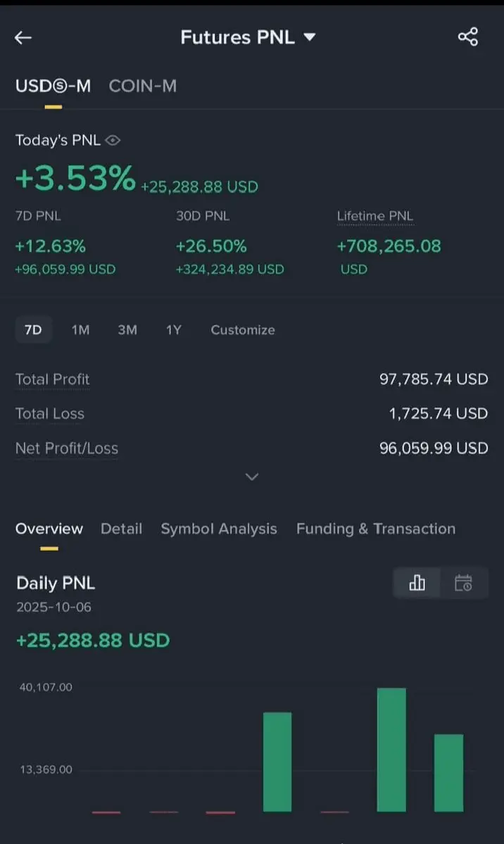Tap the Net Profit/Loss label
This screenshot has height=844, width=504.
click(x=67, y=448)
